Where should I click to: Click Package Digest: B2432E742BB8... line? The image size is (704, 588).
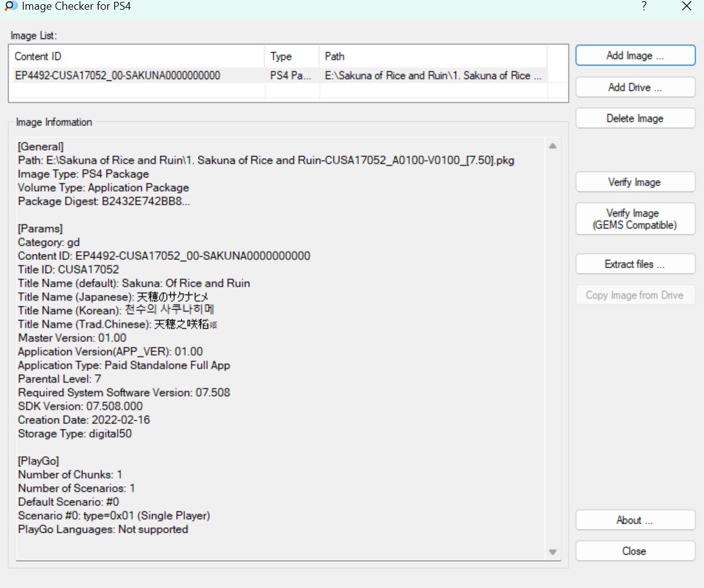pyautogui.click(x=104, y=202)
